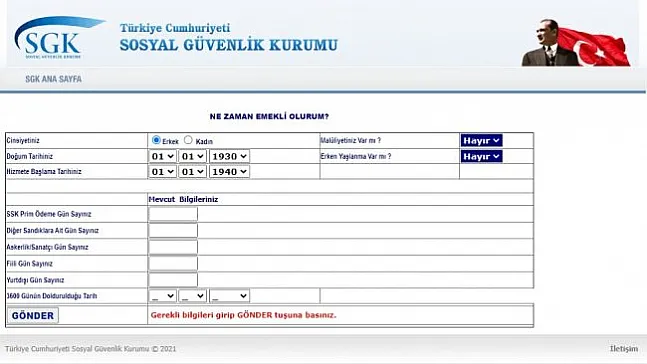Expand the Malûliyetiniz Var mı dropdown

point(482,140)
